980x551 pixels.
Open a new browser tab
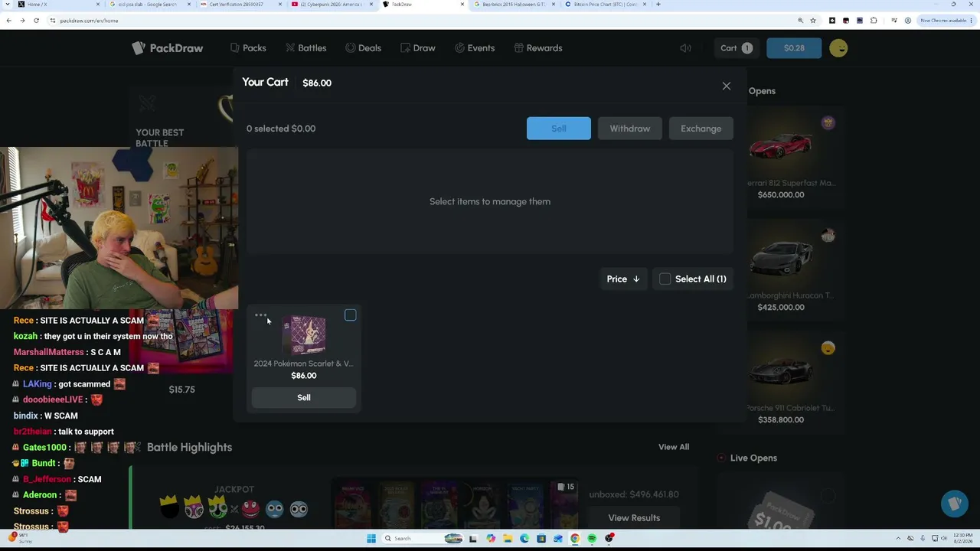[x=658, y=5]
